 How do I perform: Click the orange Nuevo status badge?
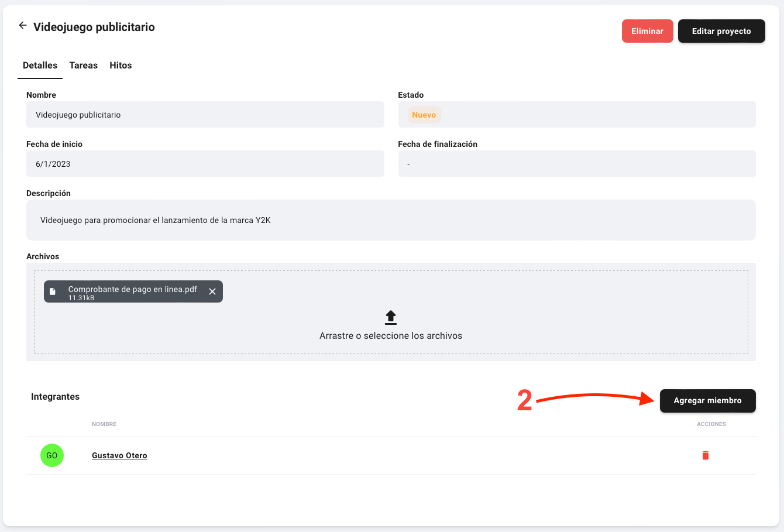[x=424, y=115]
